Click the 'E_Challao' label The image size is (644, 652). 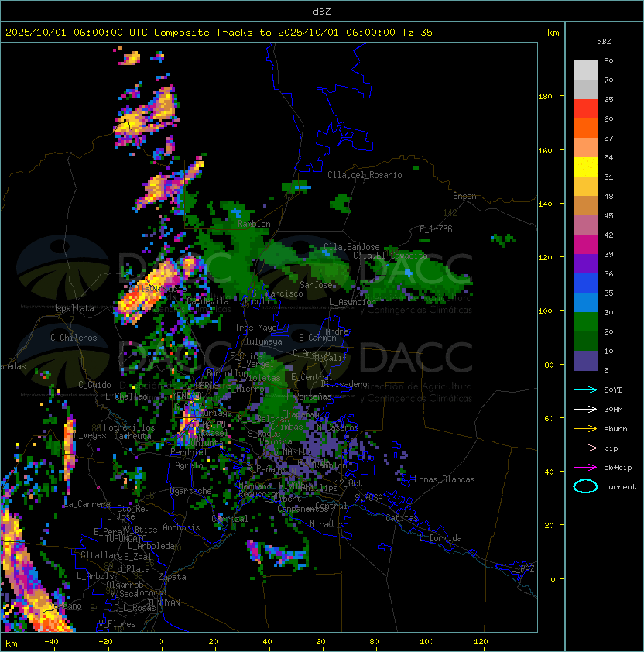point(126,396)
